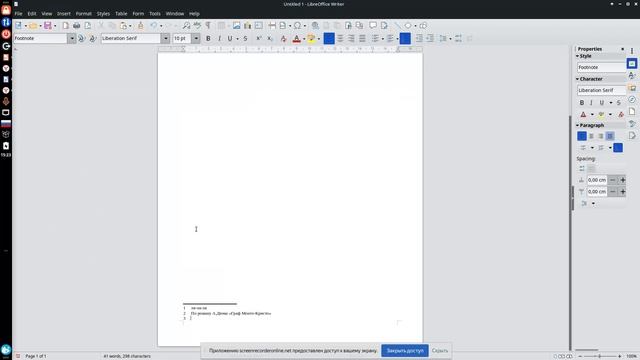Click the Update Selected Style icon

(x=82, y=38)
